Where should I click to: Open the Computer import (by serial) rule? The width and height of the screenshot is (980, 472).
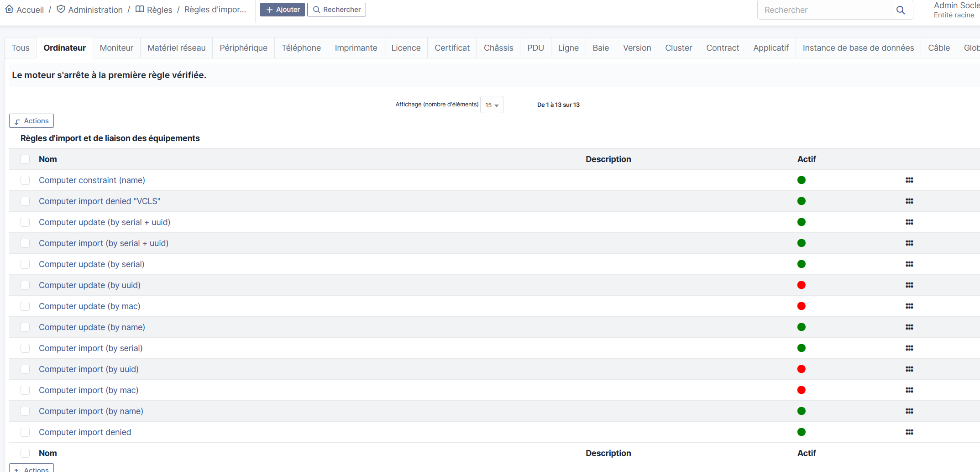pos(91,348)
